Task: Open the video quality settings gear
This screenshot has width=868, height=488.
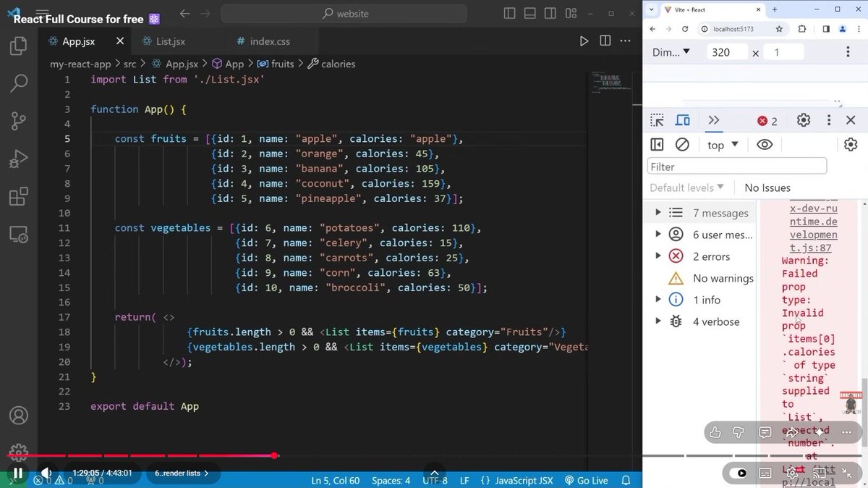Action: [793, 474]
